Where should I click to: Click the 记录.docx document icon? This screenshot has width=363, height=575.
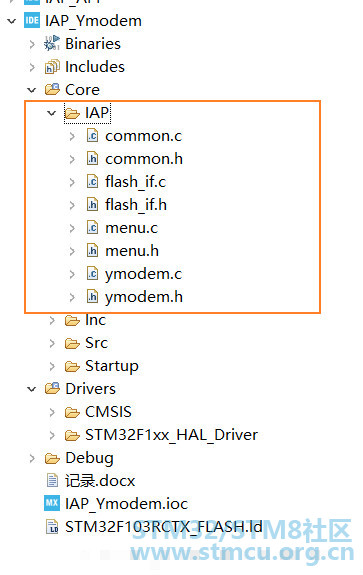tap(52, 481)
